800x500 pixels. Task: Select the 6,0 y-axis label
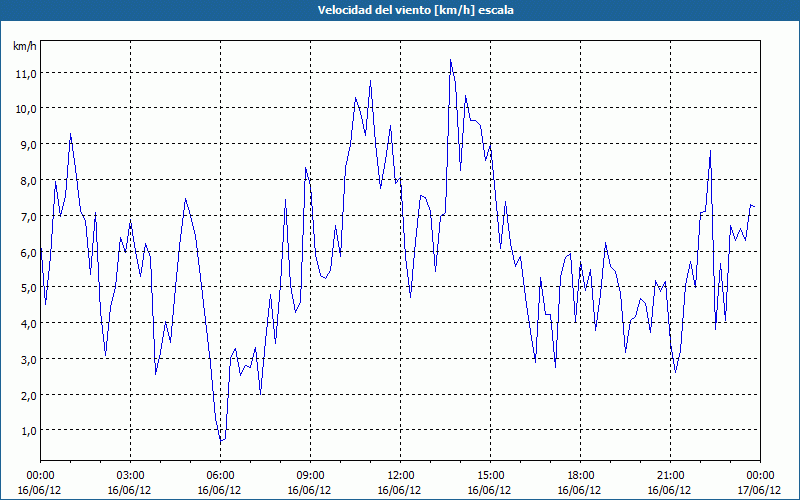pyautogui.click(x=29, y=252)
